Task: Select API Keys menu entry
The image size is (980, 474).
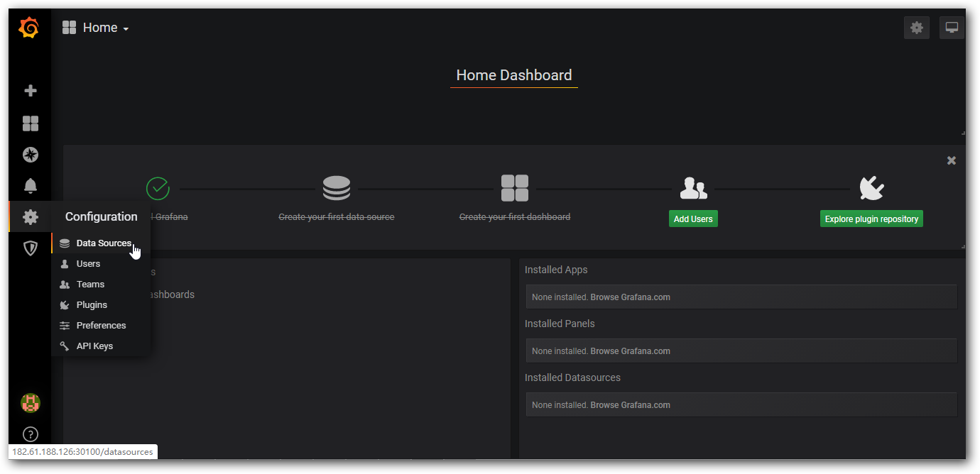Action: pyautogui.click(x=94, y=346)
